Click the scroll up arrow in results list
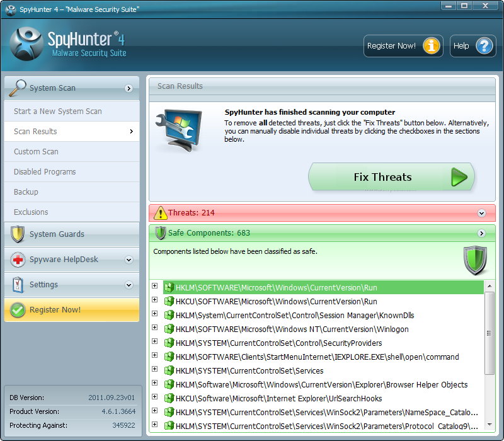504x441 pixels. [x=490, y=286]
